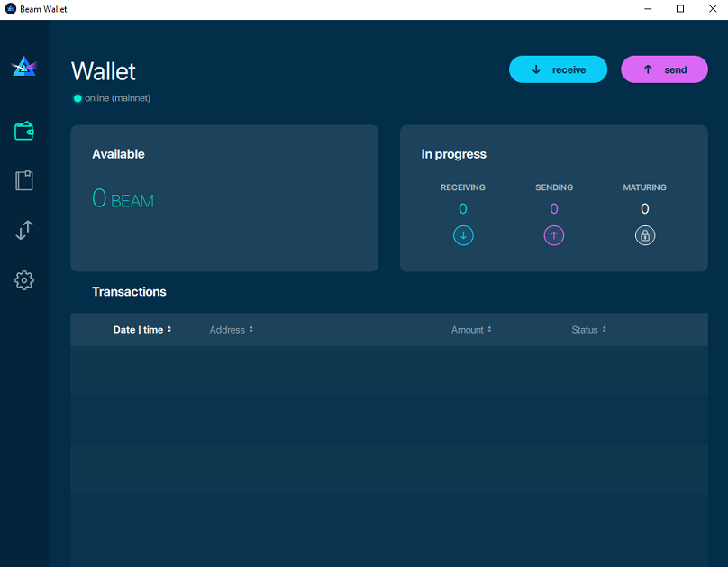Click the 0 BEAM available balance

coord(123,198)
